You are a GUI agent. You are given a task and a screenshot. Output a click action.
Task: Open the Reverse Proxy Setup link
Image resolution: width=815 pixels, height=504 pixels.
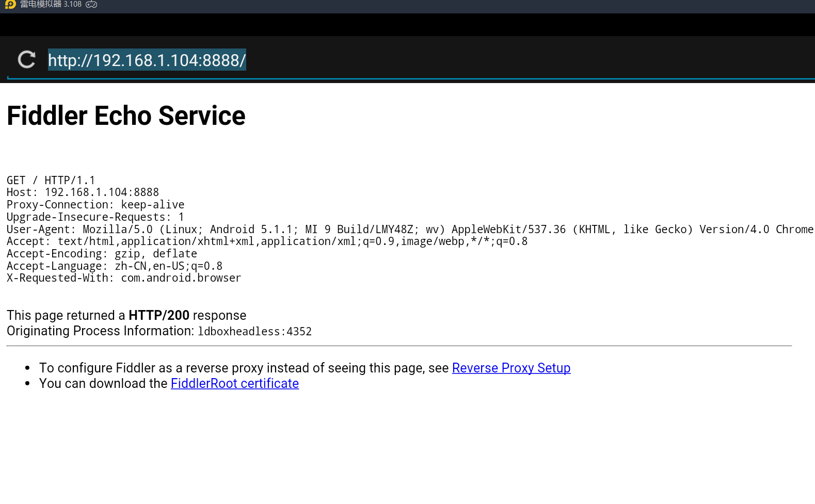click(x=511, y=368)
